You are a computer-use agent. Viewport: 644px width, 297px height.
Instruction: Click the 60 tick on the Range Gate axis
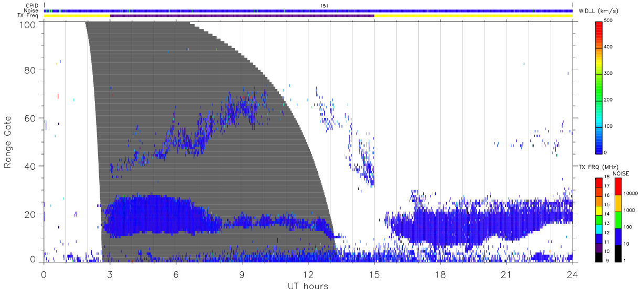pyautogui.click(x=30, y=118)
